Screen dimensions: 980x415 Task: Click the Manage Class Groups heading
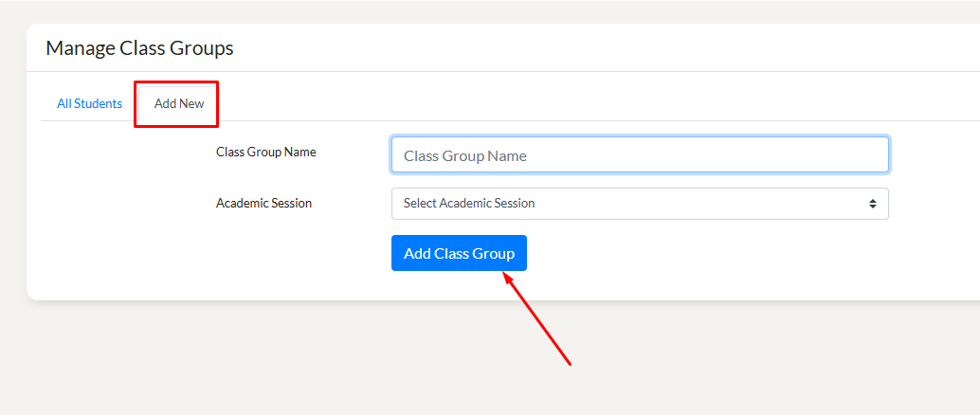point(139,48)
